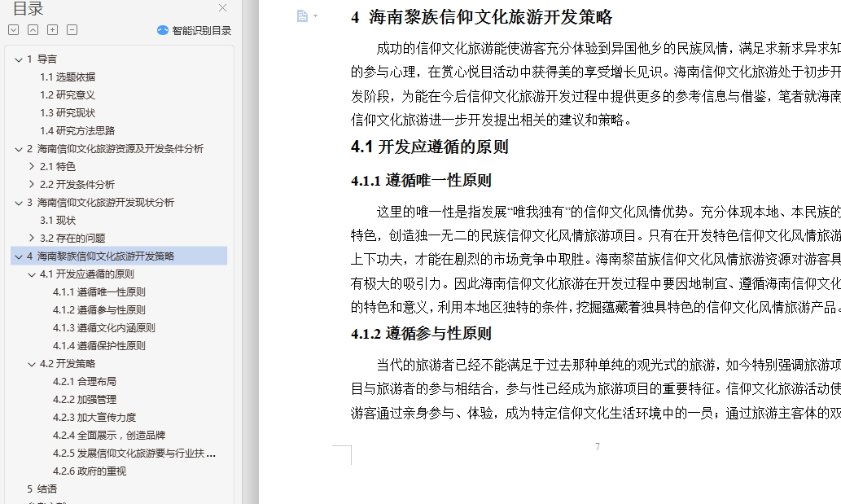Collapse the '4 海南黎族信仰文化旅游开发策略' section
This screenshot has width=841, height=504.
point(19,256)
